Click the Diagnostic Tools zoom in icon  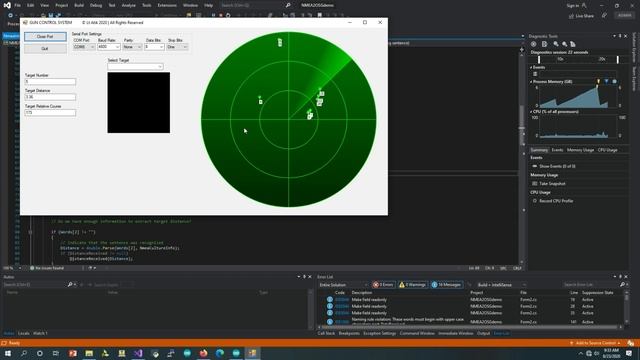[x=556, y=44]
